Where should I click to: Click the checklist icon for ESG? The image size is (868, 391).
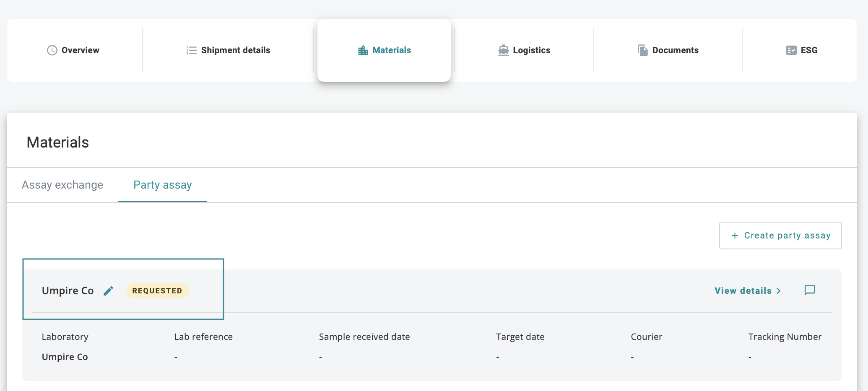click(791, 50)
